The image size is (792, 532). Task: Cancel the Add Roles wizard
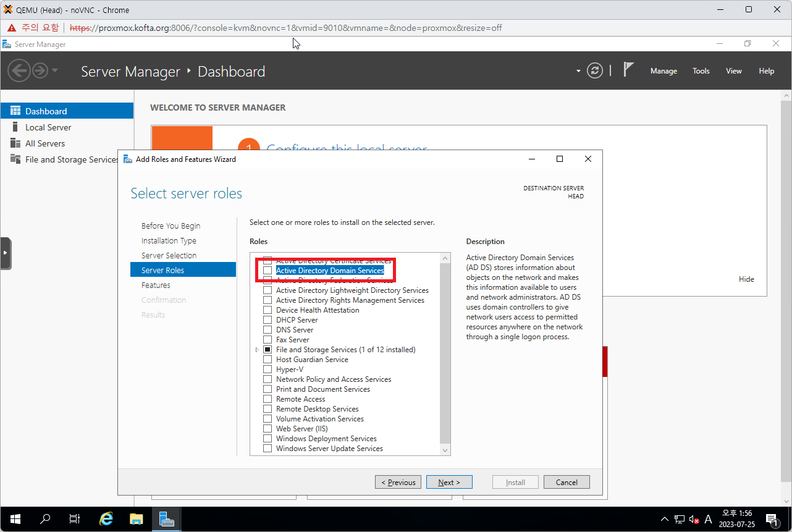pyautogui.click(x=567, y=483)
